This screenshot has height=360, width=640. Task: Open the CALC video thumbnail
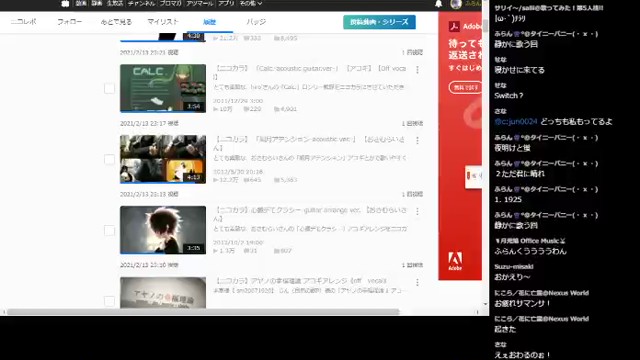[163, 88]
